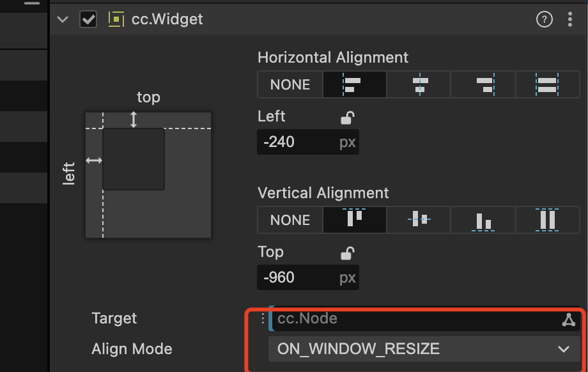Select horizontal left alignment icon
This screenshot has width=588, height=372.
[355, 84]
